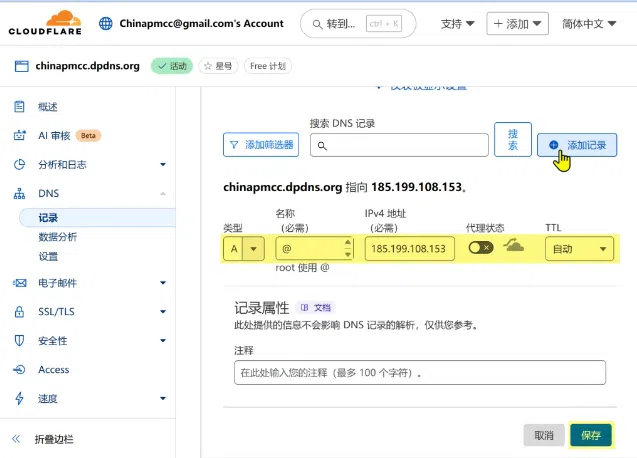Expand the SSL/TLS section arrow
637x458 pixels.
(163, 312)
